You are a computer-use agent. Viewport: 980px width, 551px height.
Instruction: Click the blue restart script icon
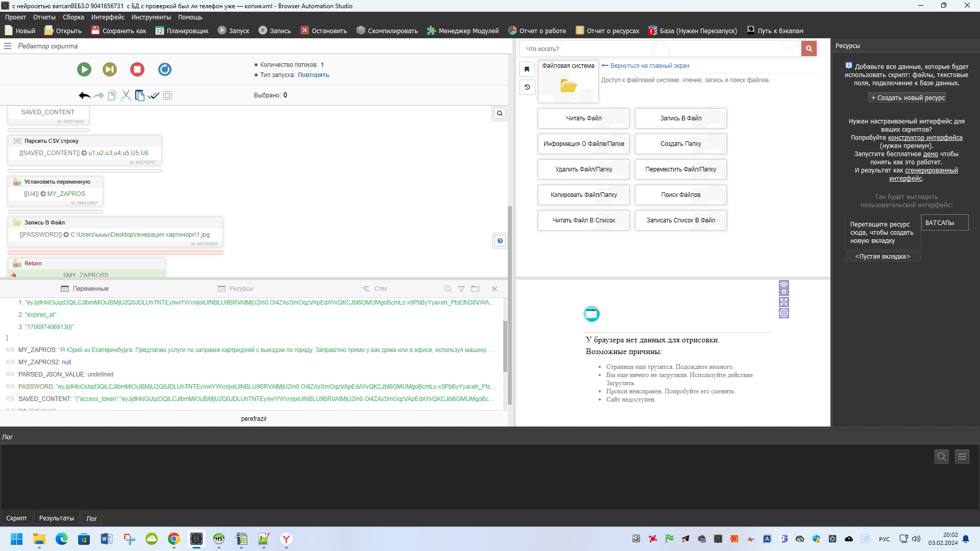click(164, 69)
